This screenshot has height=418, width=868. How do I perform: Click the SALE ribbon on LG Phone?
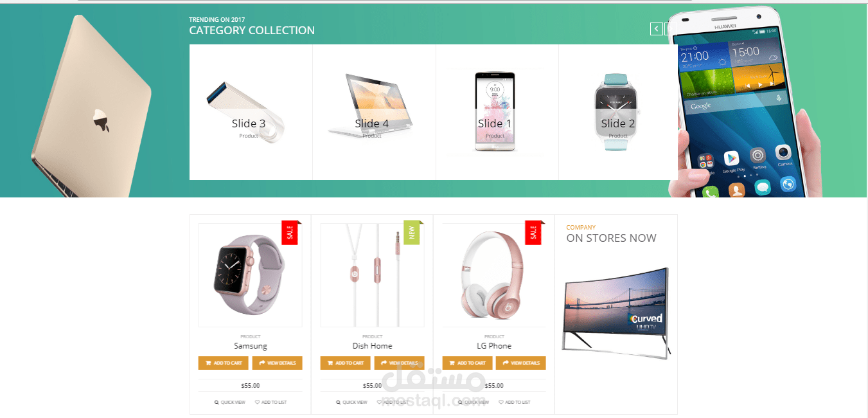(534, 232)
